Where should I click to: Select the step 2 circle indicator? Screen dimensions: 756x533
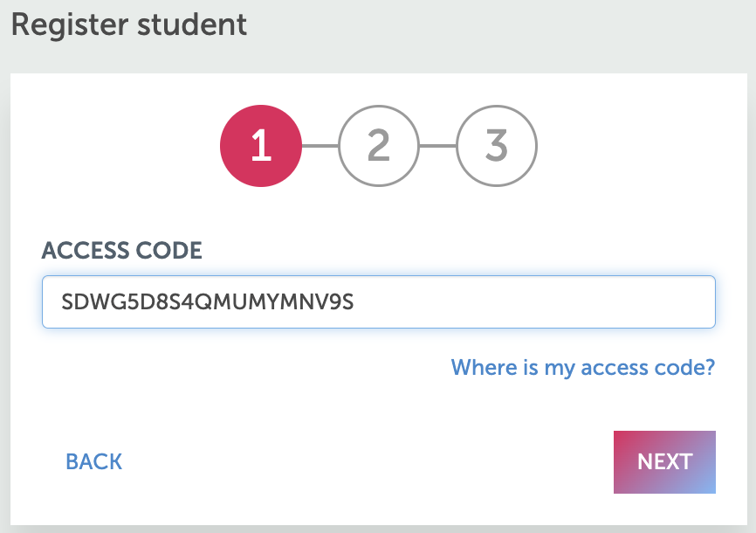(x=378, y=147)
